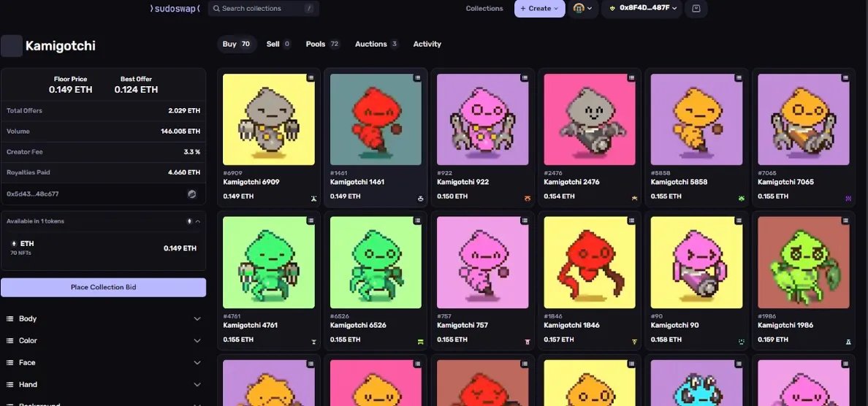Switch to the Buy tab
Viewport: 868px width, 406px height.
pos(237,45)
